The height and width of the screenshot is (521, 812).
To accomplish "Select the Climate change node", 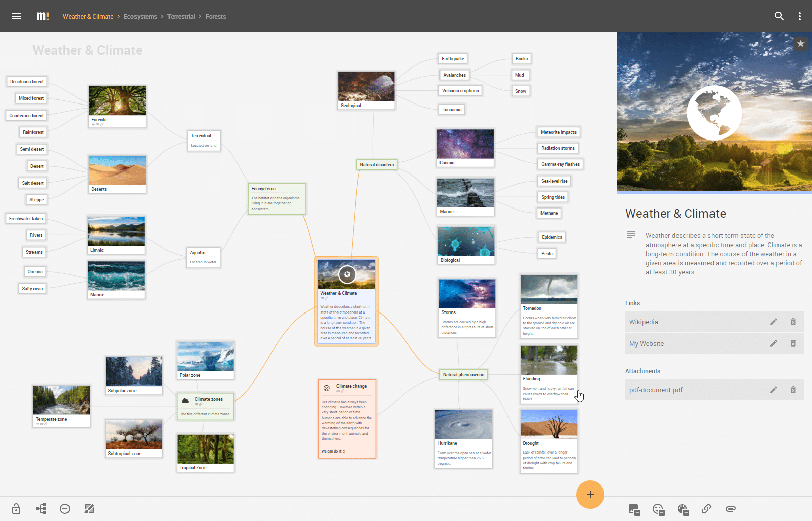I will (347, 419).
